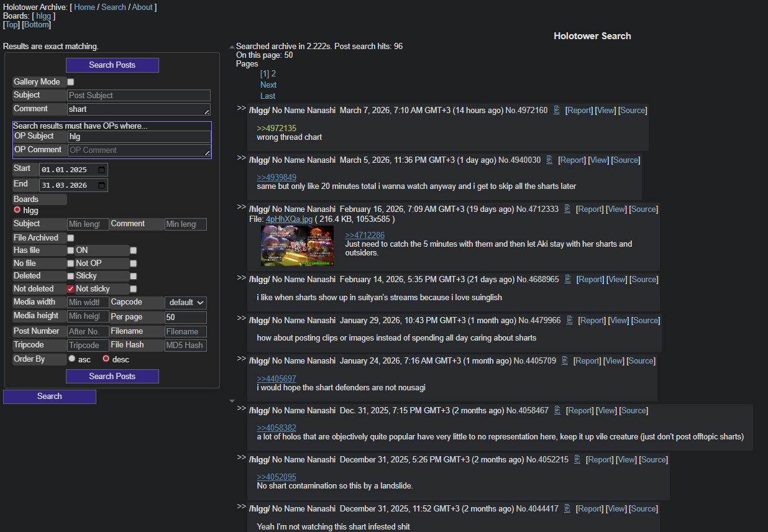Open the calendar picker in the End date field
Image resolution: width=768 pixels, height=532 pixels.
tap(102, 185)
